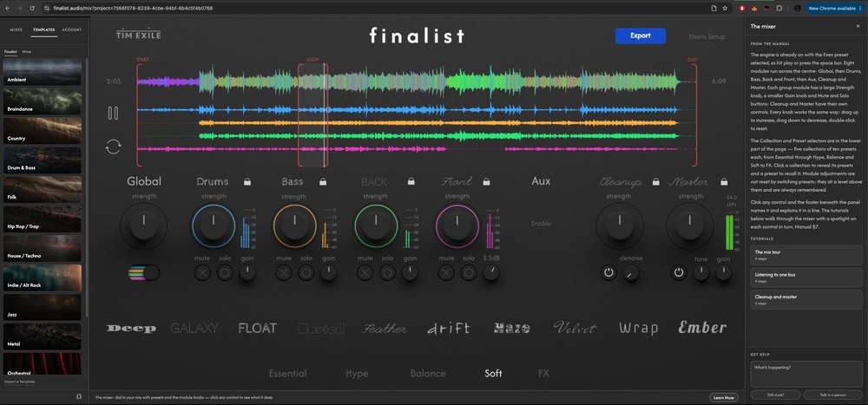The height and width of the screenshot is (405, 868).
Task: Flip the Global colored stripes switch
Action: tap(143, 273)
